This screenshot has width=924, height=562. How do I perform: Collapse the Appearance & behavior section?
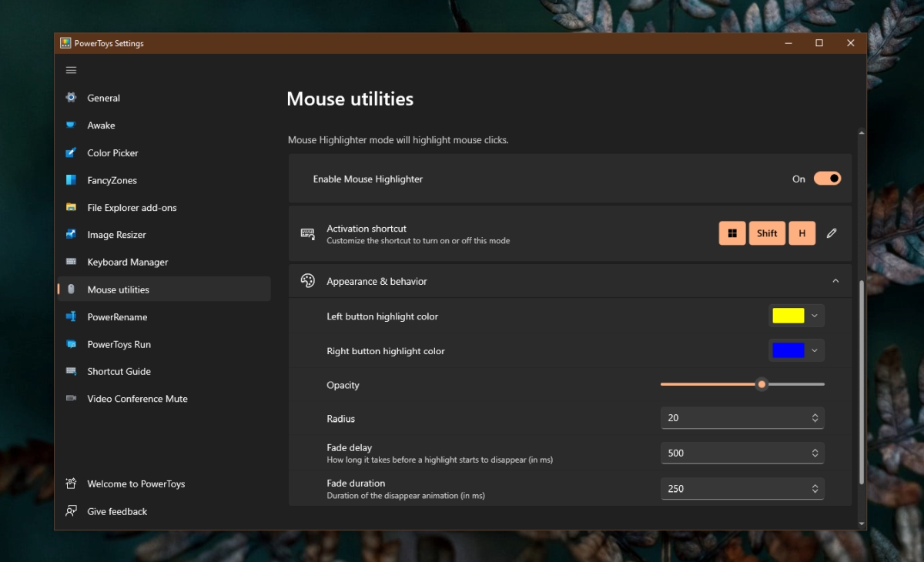click(835, 281)
